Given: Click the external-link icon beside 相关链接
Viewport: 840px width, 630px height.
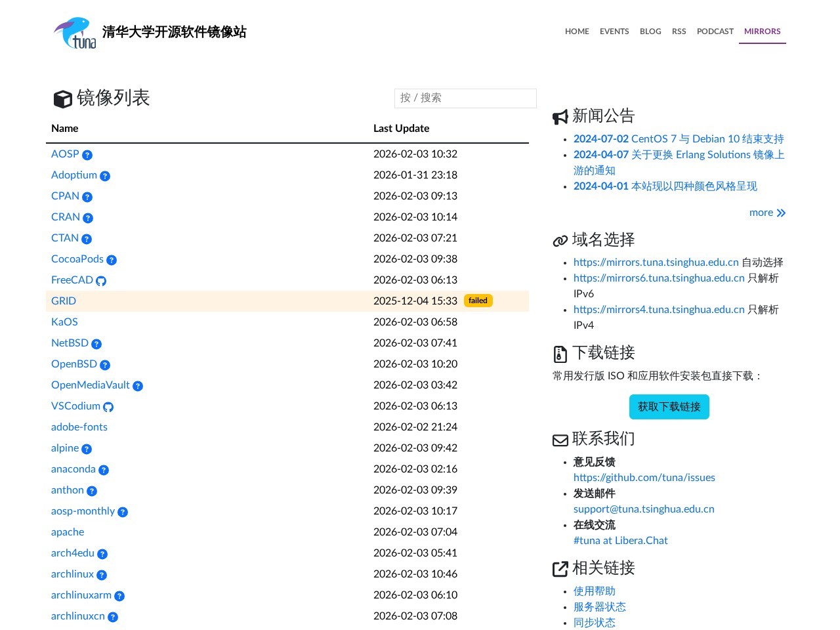Looking at the screenshot, I should pyautogui.click(x=560, y=568).
